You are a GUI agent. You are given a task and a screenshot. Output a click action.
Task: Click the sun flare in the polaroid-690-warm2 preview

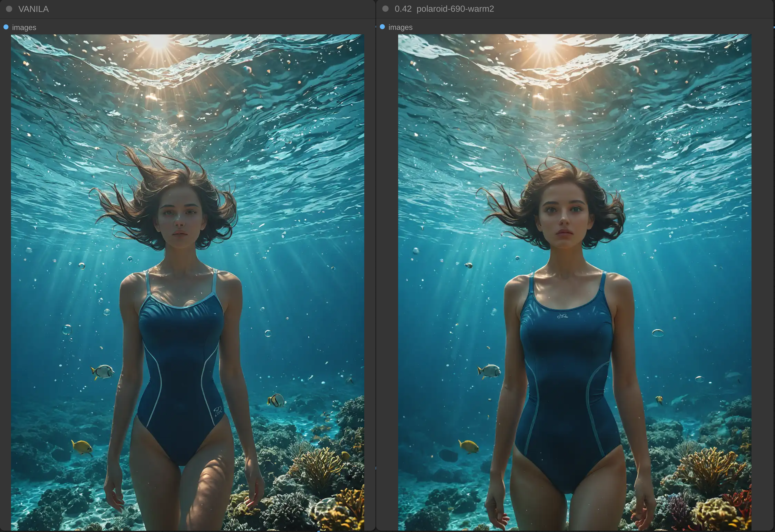tap(546, 43)
